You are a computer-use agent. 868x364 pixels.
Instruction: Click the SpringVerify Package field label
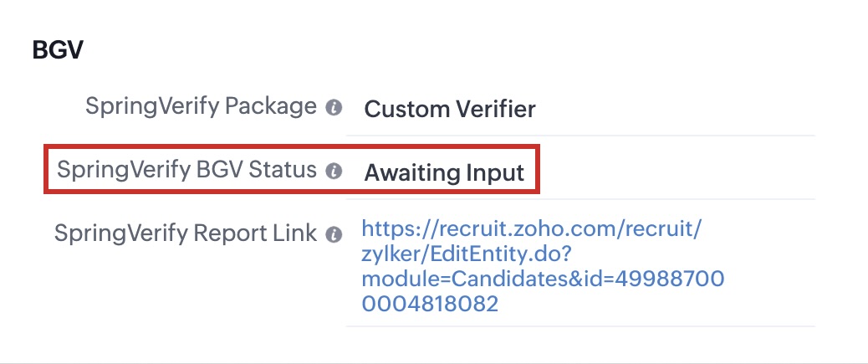point(201,107)
